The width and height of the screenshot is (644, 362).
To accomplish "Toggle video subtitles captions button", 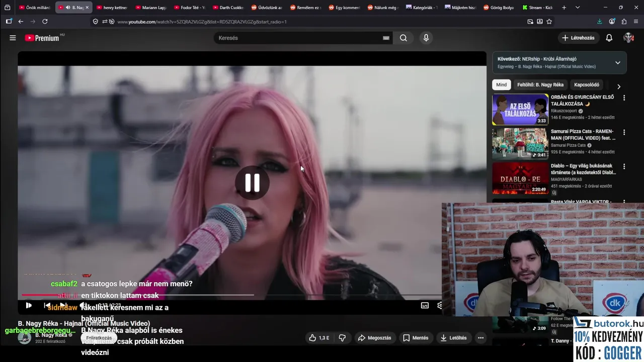I will click(425, 305).
